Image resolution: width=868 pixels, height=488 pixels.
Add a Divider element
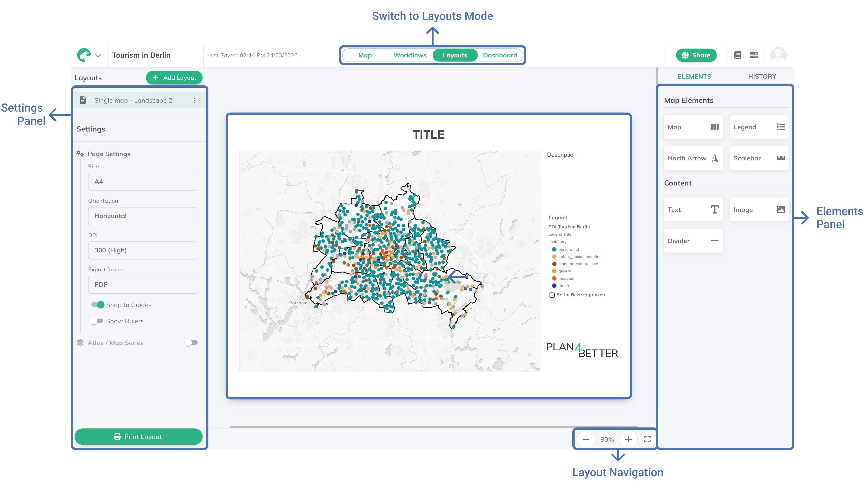(693, 240)
